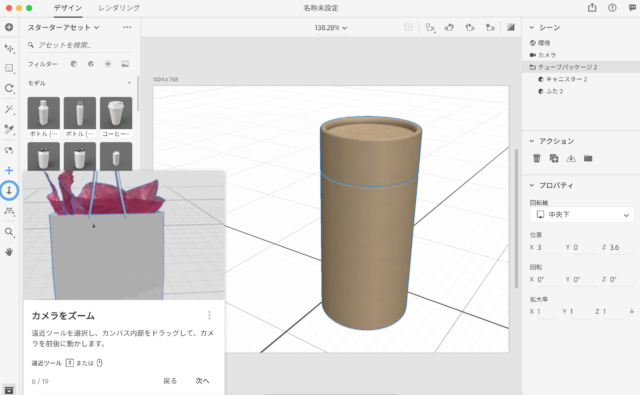Viewport: 640px width, 395px height.
Task: Switch to the デザイン tab
Action: click(68, 8)
